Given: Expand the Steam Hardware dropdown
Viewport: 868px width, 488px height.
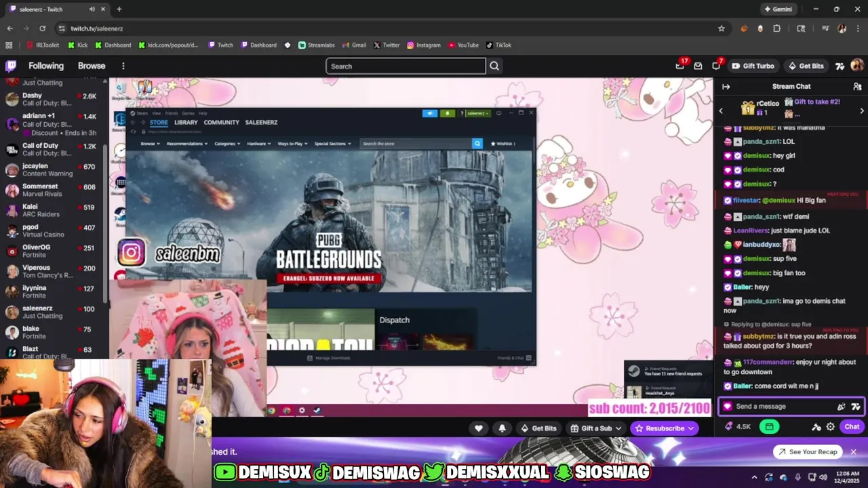Looking at the screenshot, I should click(259, 144).
